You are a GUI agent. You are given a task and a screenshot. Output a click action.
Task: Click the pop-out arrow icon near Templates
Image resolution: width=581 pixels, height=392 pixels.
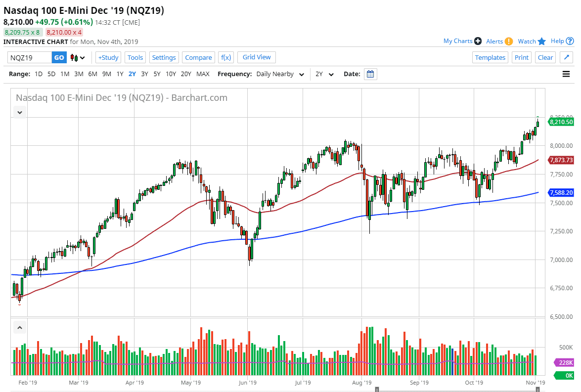(x=566, y=57)
